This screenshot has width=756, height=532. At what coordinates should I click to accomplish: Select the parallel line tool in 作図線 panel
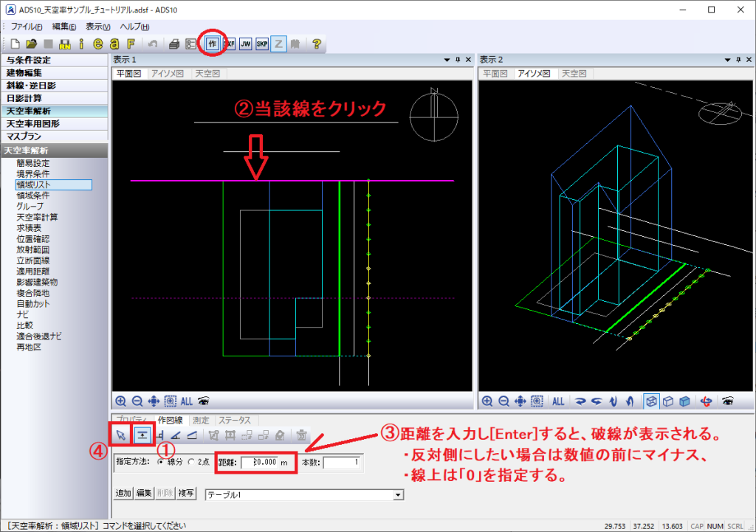142,435
